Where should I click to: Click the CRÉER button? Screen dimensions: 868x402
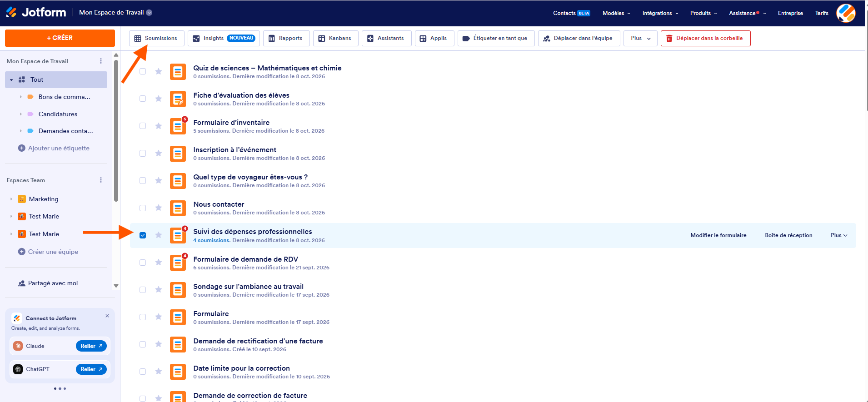(60, 38)
